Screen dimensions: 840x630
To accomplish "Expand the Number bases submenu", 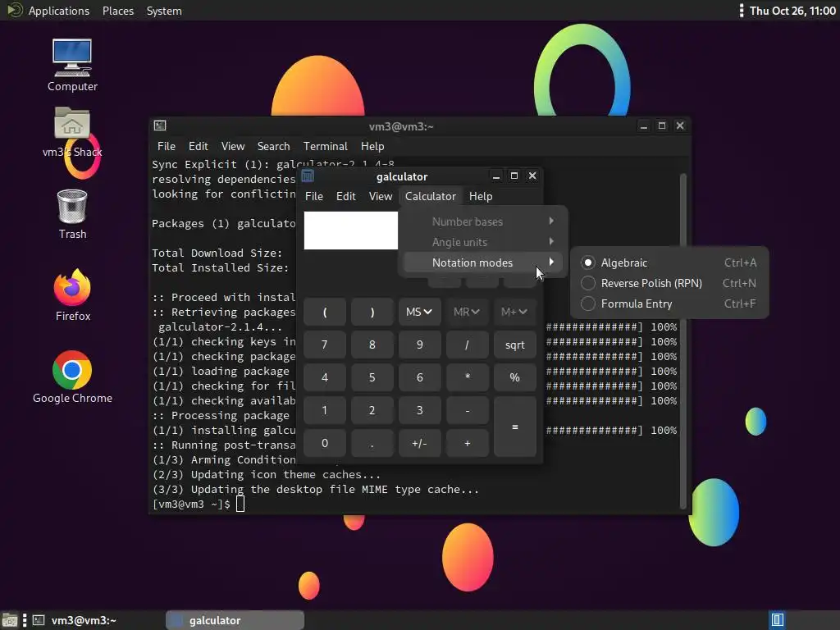I will (x=482, y=221).
